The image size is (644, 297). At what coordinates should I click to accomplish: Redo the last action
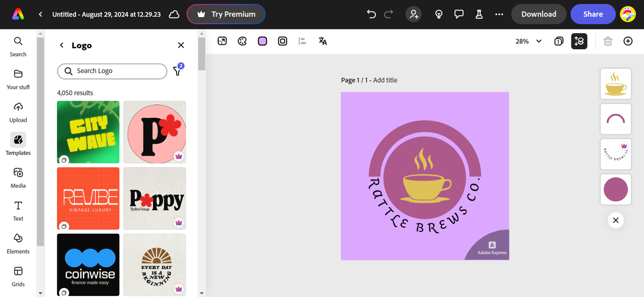(389, 14)
